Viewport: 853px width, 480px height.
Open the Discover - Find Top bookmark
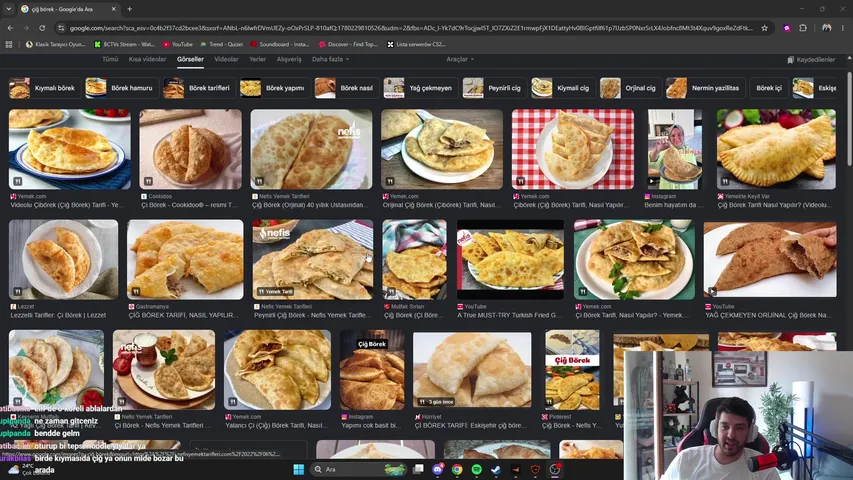click(x=348, y=45)
